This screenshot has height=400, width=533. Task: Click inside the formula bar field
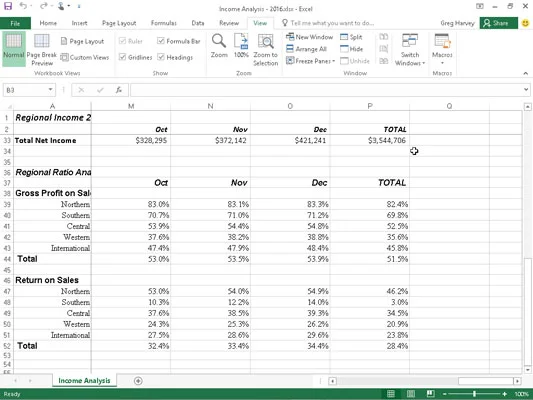[326, 90]
